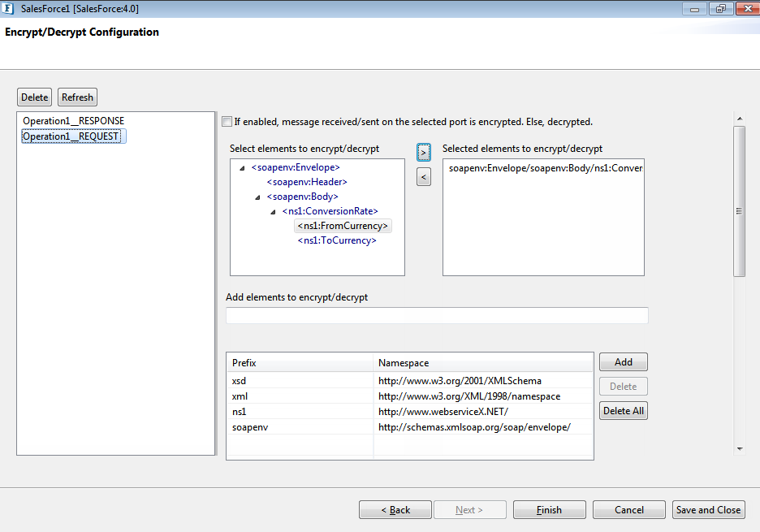Close the SalesForce1 window
760x532 pixels.
(748, 9)
